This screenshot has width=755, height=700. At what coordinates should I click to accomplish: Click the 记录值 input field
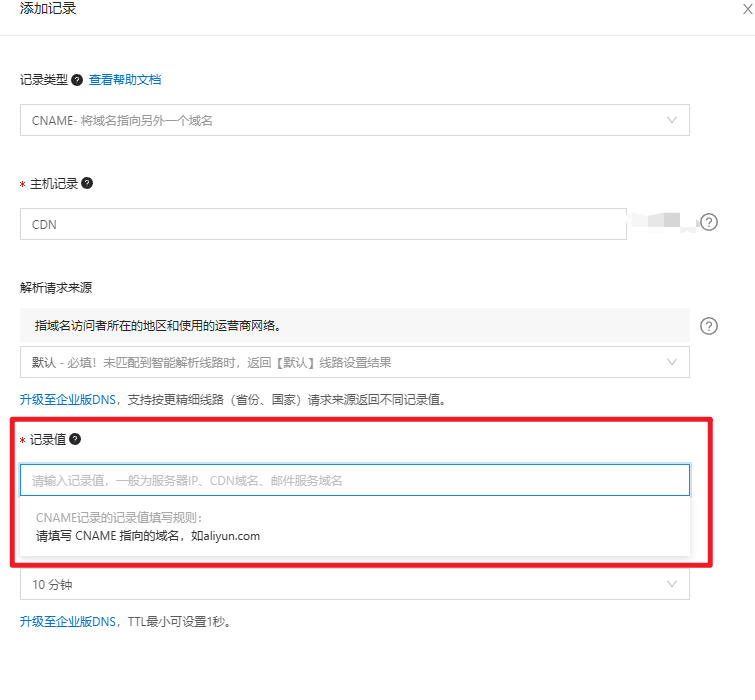(x=354, y=480)
